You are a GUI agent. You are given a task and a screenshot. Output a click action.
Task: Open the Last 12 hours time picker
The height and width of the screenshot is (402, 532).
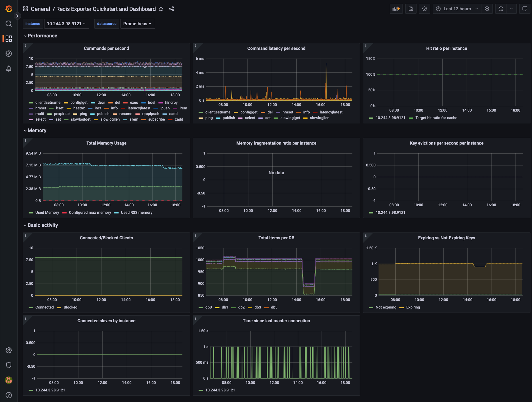457,9
